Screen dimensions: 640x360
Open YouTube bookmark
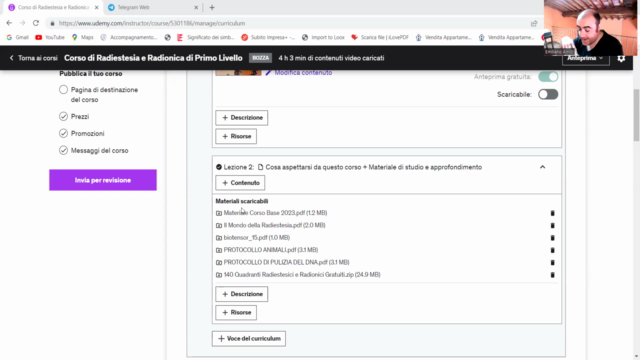(x=50, y=37)
